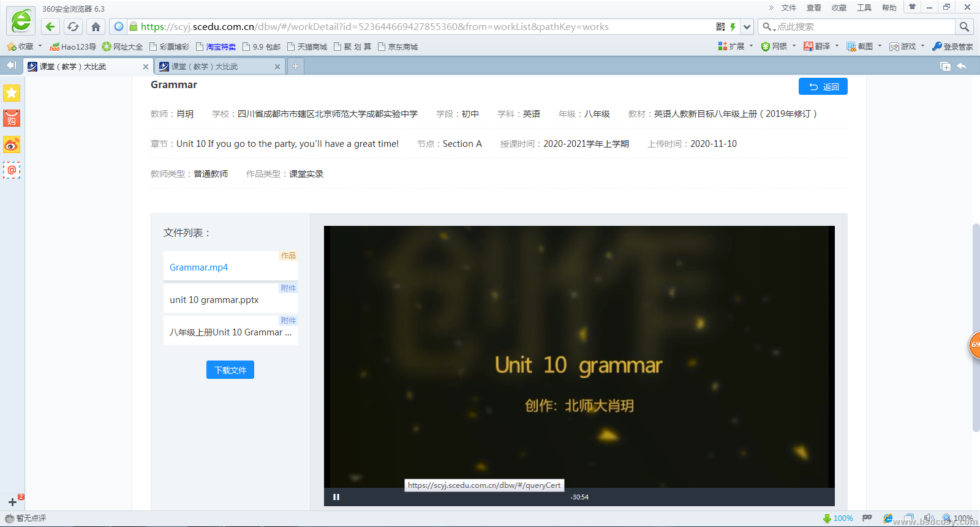This screenshot has height=527, width=980.
Task: Click the search magnifier icon
Action: (x=964, y=27)
